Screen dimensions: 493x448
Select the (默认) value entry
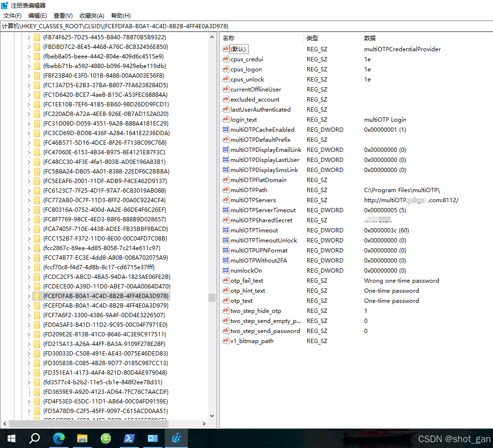coord(239,49)
